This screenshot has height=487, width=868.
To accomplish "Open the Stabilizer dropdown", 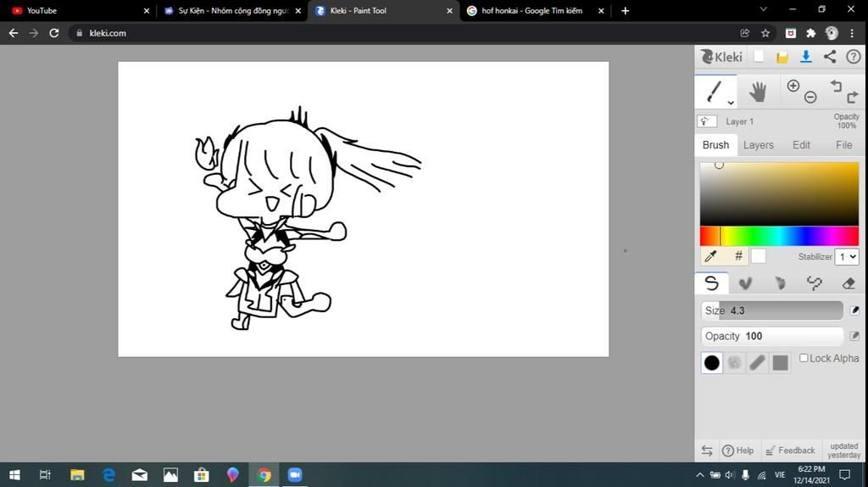I will 847,256.
